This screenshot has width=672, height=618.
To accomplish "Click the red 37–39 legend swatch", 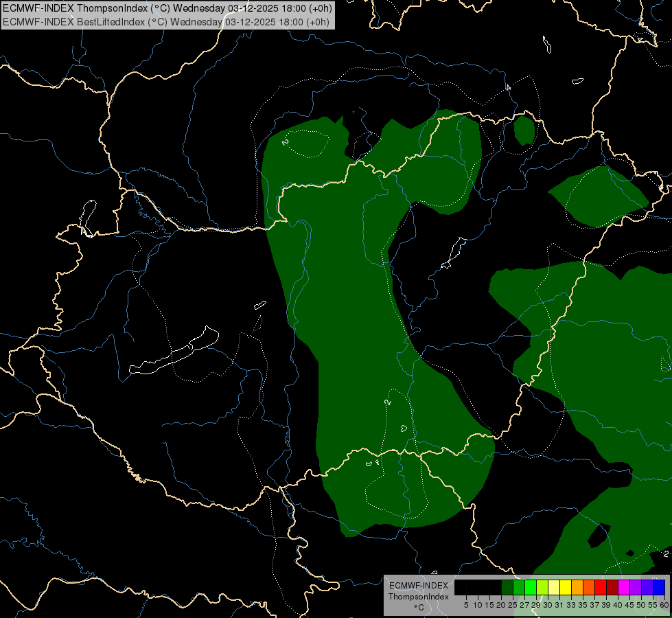I will 601,587.
